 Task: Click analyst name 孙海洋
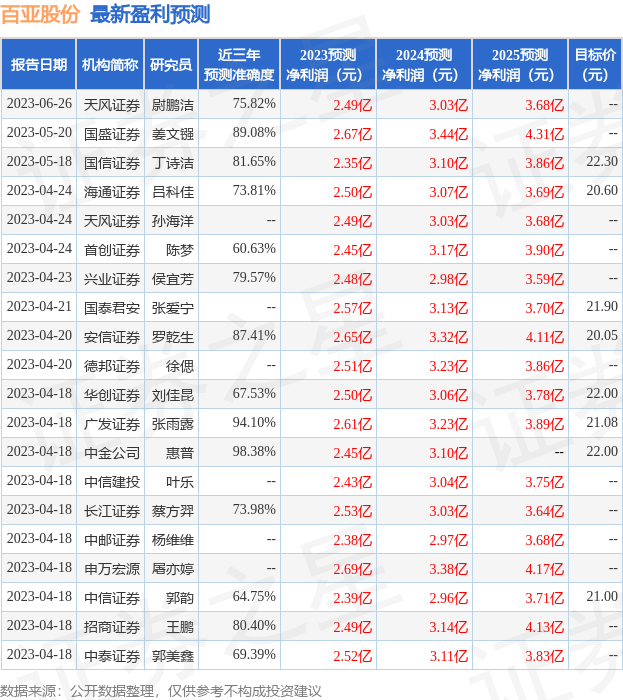pos(173,221)
